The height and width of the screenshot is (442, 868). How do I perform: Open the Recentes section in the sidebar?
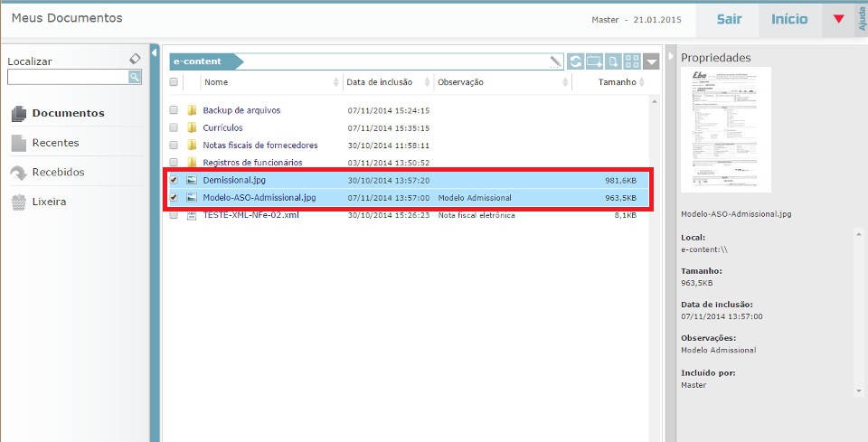[x=55, y=143]
